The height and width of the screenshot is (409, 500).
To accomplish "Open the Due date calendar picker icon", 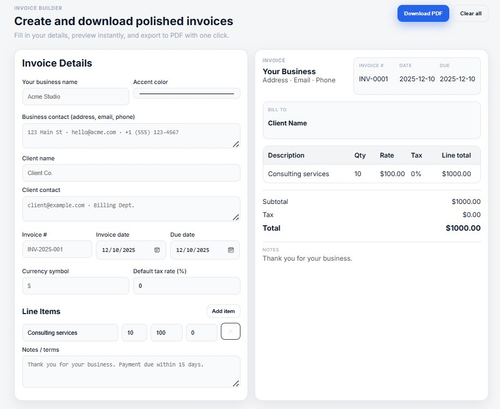I will (231, 250).
